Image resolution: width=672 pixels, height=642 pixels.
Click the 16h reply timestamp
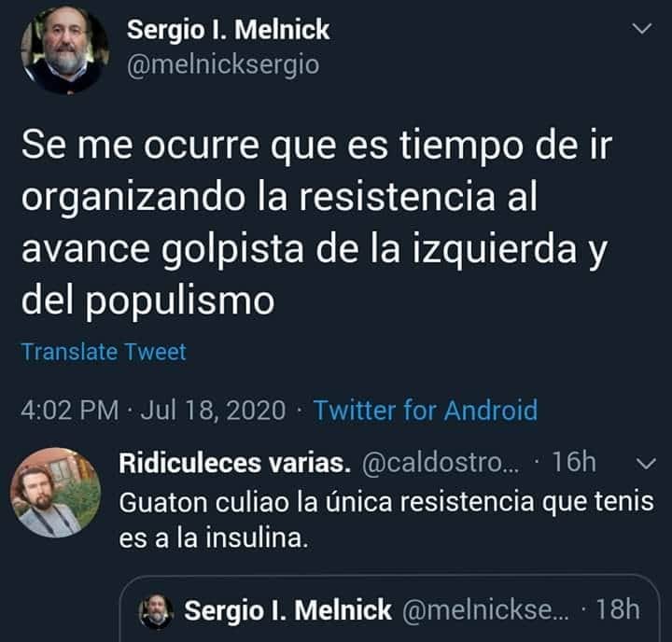pos(573,463)
